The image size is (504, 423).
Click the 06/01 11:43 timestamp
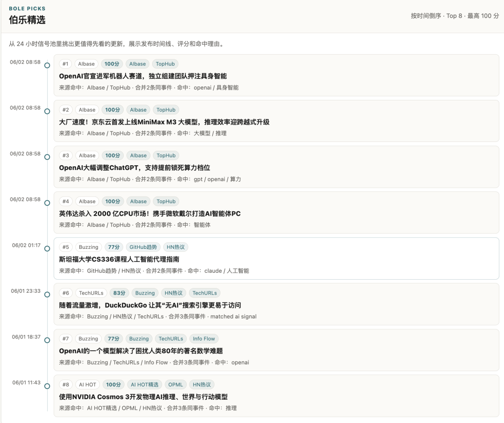[26, 383]
